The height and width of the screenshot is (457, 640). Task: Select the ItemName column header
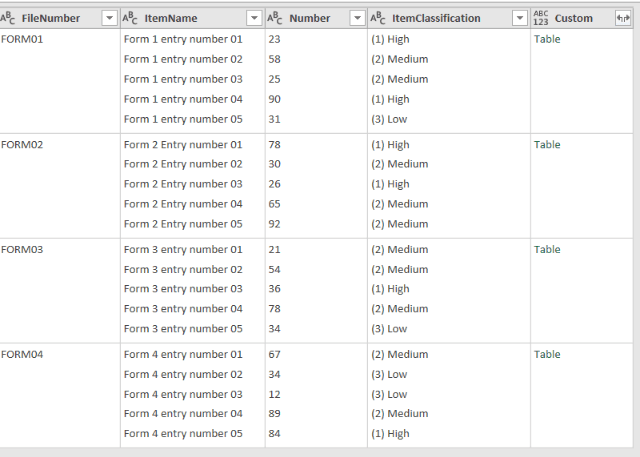tap(171, 18)
